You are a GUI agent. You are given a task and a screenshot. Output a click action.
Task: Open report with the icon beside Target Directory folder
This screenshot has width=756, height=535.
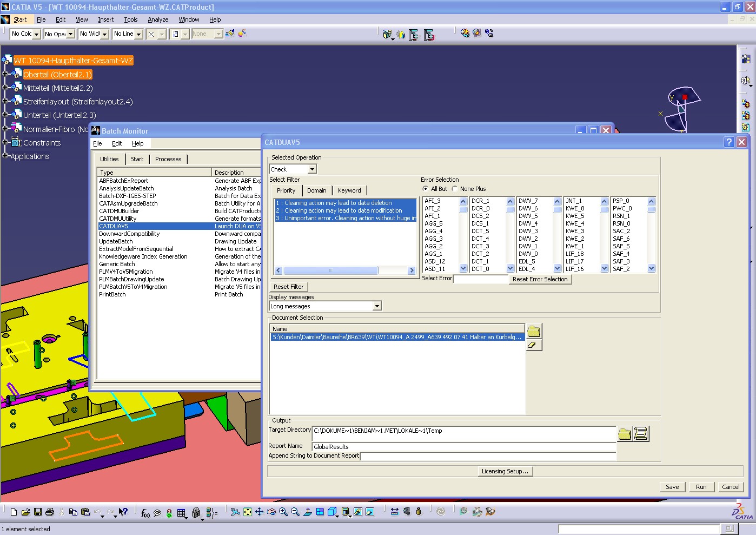(x=641, y=434)
